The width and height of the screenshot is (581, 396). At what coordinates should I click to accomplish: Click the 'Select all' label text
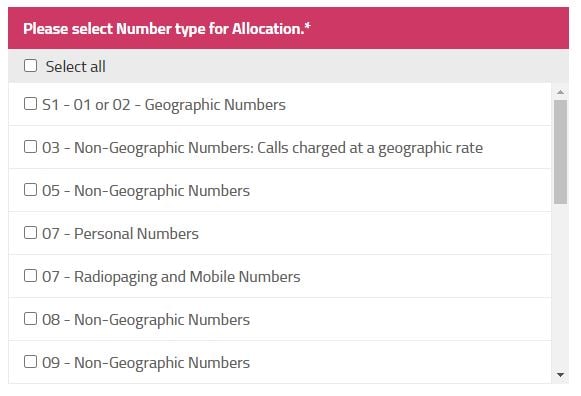click(x=76, y=67)
